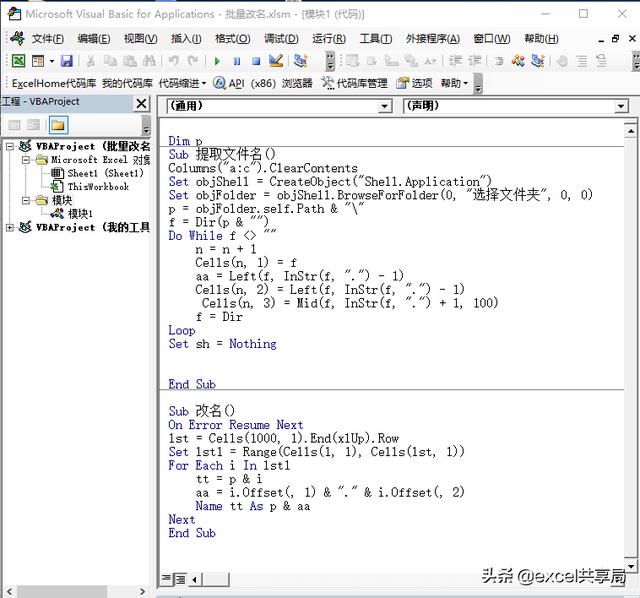Open 格式(O) menu
The height and width of the screenshot is (598, 640).
point(233,39)
